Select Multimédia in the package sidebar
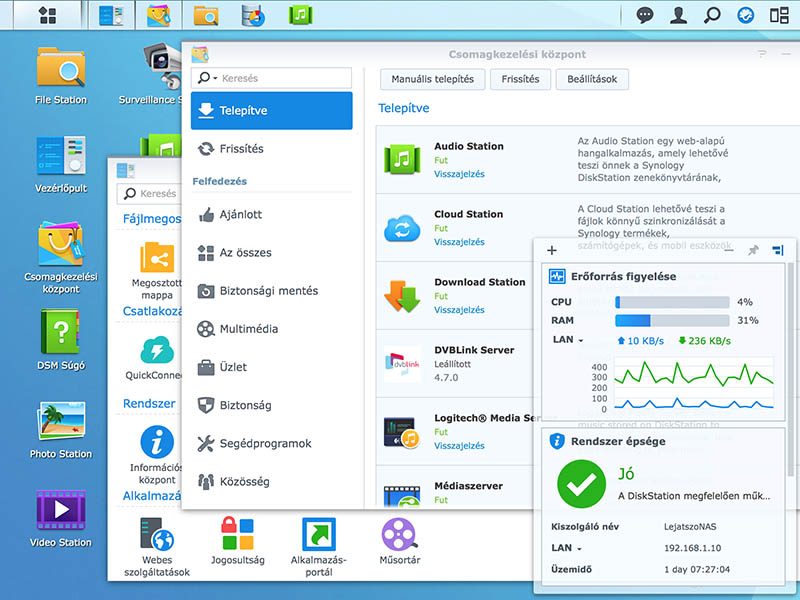The height and width of the screenshot is (600, 800). point(248,329)
